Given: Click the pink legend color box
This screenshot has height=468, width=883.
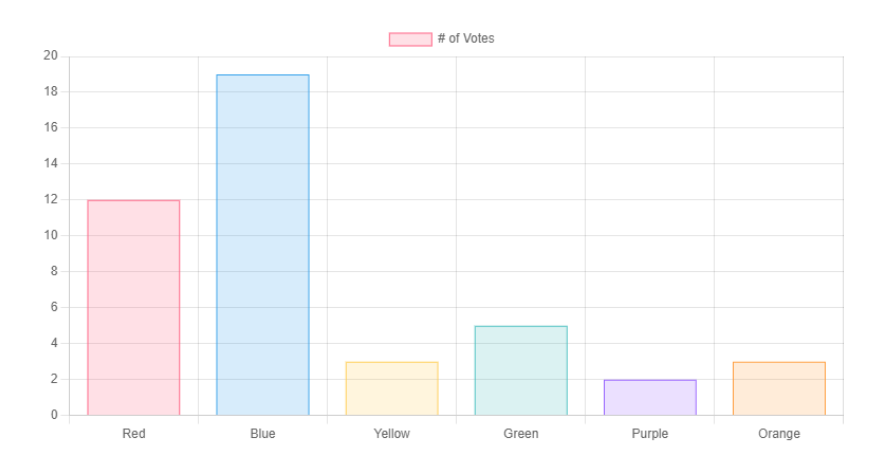Looking at the screenshot, I should pyautogui.click(x=410, y=39).
